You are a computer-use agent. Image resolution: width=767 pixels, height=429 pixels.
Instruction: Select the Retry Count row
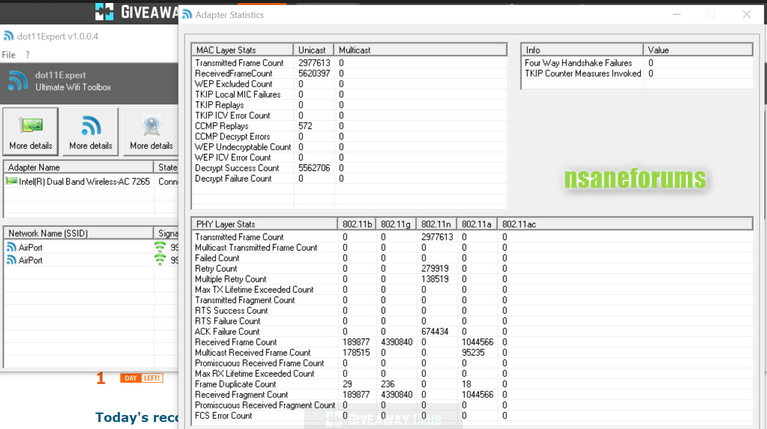(x=472, y=269)
